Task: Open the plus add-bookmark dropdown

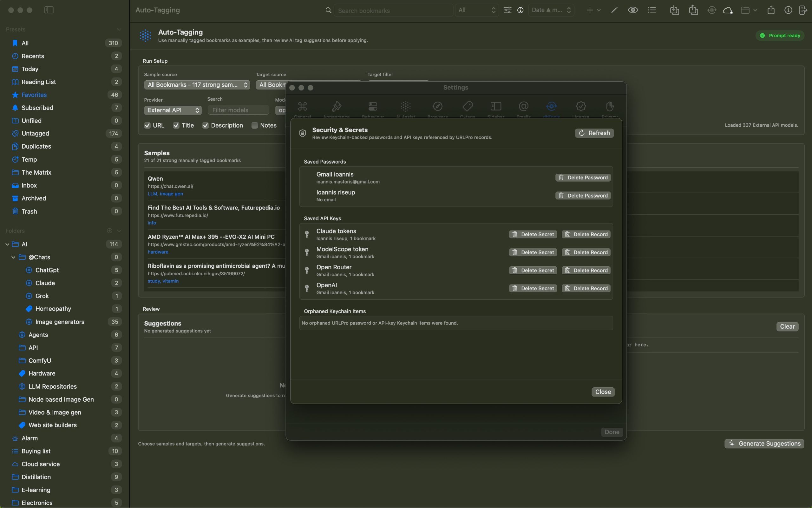Action: click(x=593, y=10)
